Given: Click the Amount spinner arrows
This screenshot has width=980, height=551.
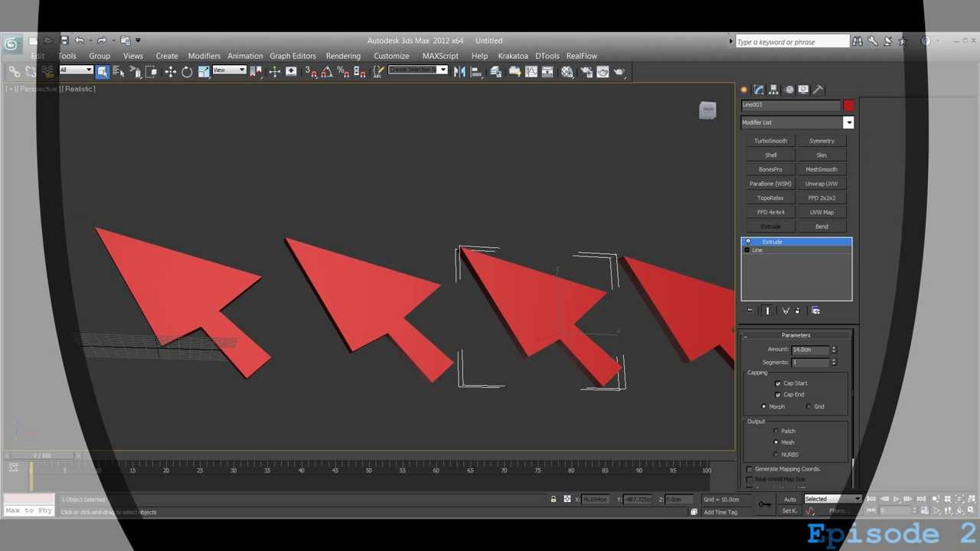Looking at the screenshot, I should click(834, 350).
